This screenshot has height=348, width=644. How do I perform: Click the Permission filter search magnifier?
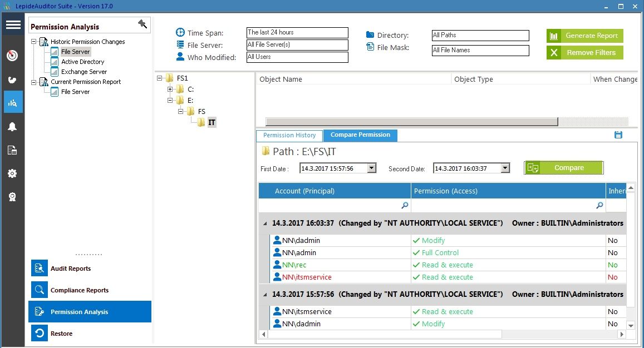point(599,205)
